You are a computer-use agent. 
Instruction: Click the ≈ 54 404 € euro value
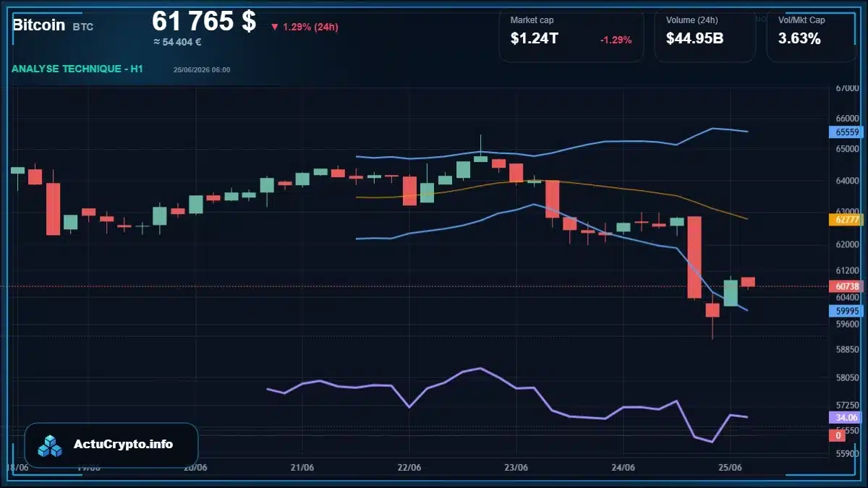(177, 42)
